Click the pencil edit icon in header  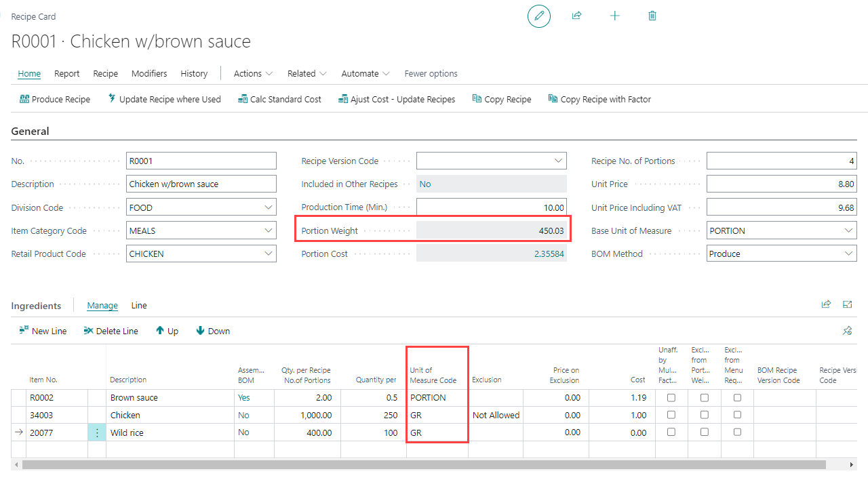click(539, 16)
